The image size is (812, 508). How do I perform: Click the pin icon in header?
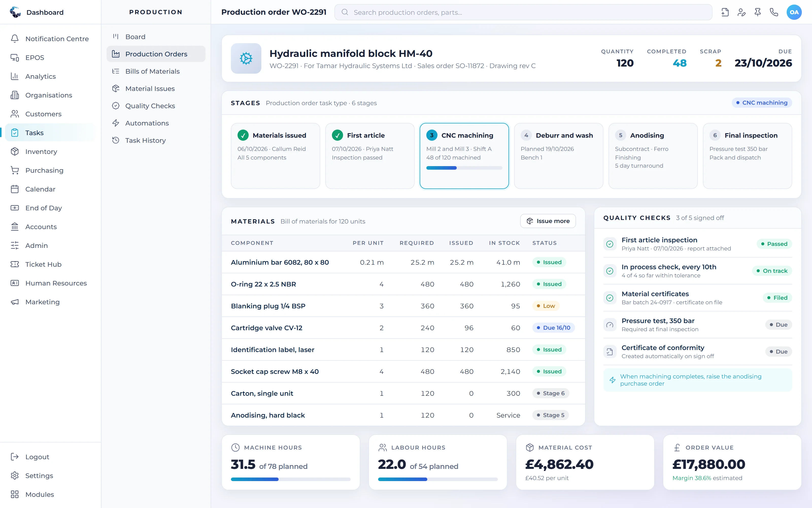point(758,12)
